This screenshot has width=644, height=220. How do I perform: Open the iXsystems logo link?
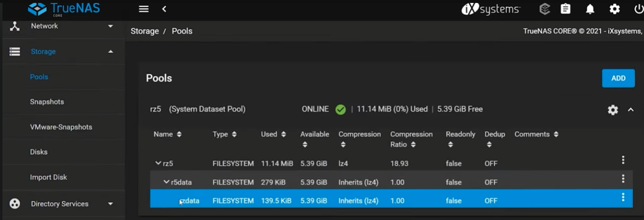pyautogui.click(x=491, y=9)
